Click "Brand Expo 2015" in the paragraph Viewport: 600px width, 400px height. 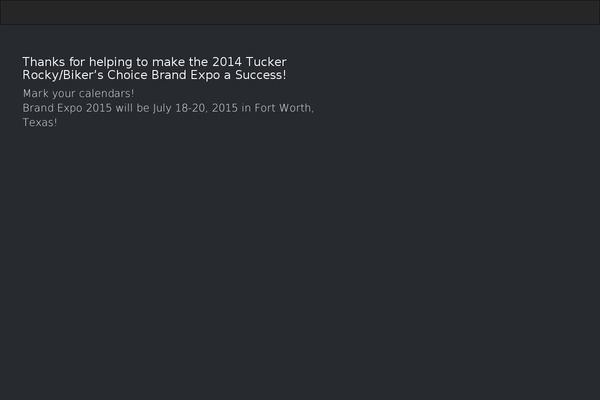click(67, 108)
